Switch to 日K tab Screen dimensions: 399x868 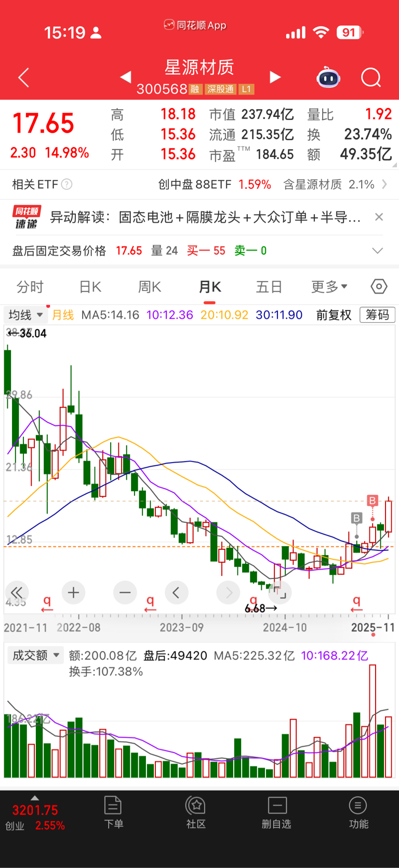click(90, 287)
